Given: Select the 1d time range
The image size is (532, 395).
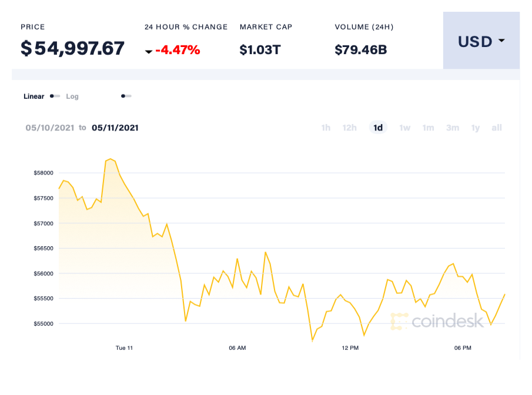Looking at the screenshot, I should [x=378, y=128].
